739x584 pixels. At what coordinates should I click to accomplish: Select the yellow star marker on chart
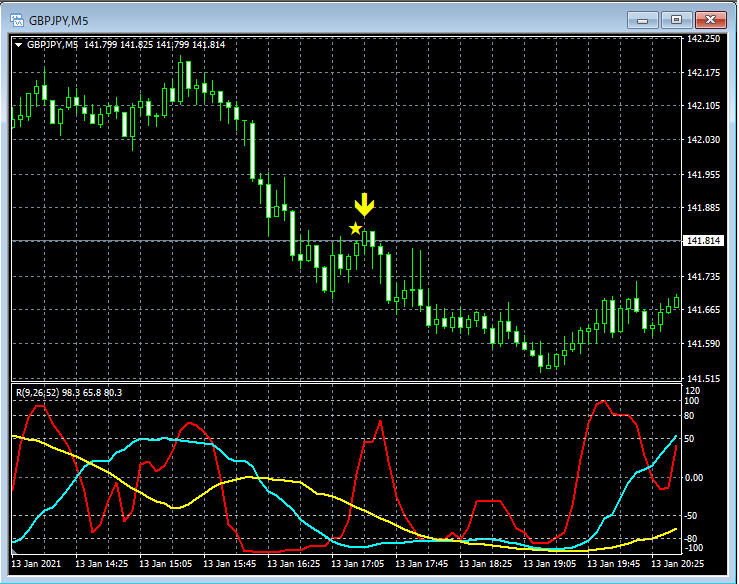coord(355,229)
